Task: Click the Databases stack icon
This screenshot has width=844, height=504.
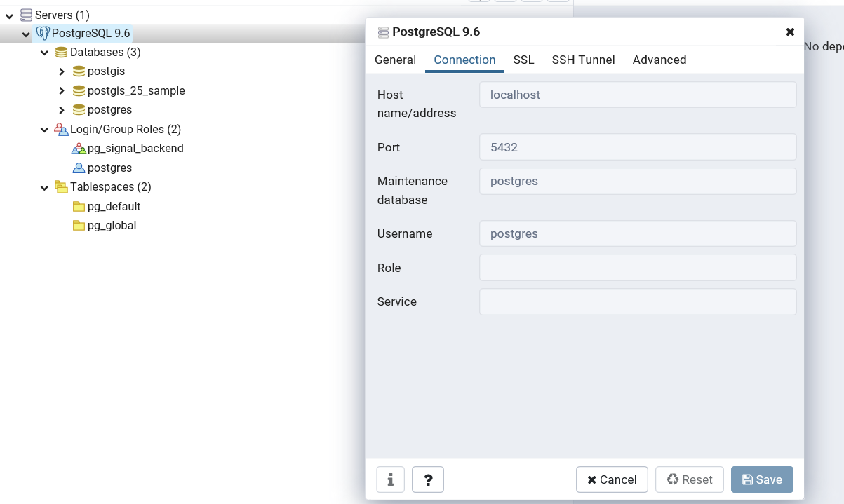Action: [62, 53]
